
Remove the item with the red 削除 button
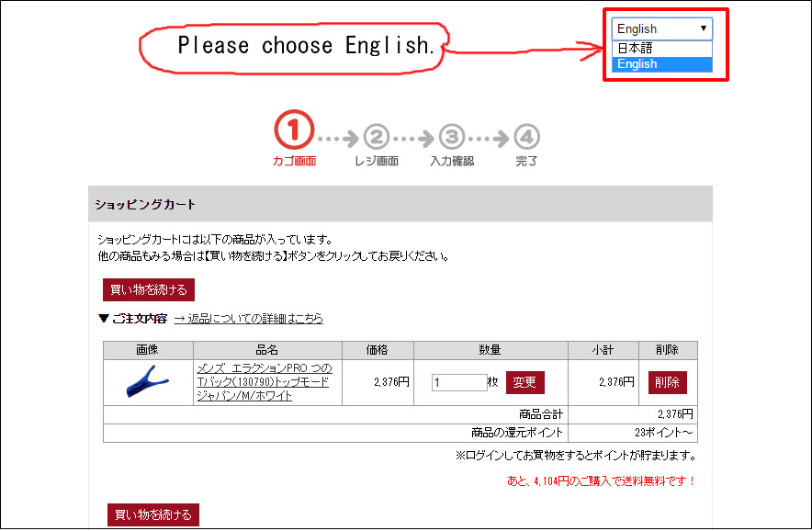[x=667, y=382]
